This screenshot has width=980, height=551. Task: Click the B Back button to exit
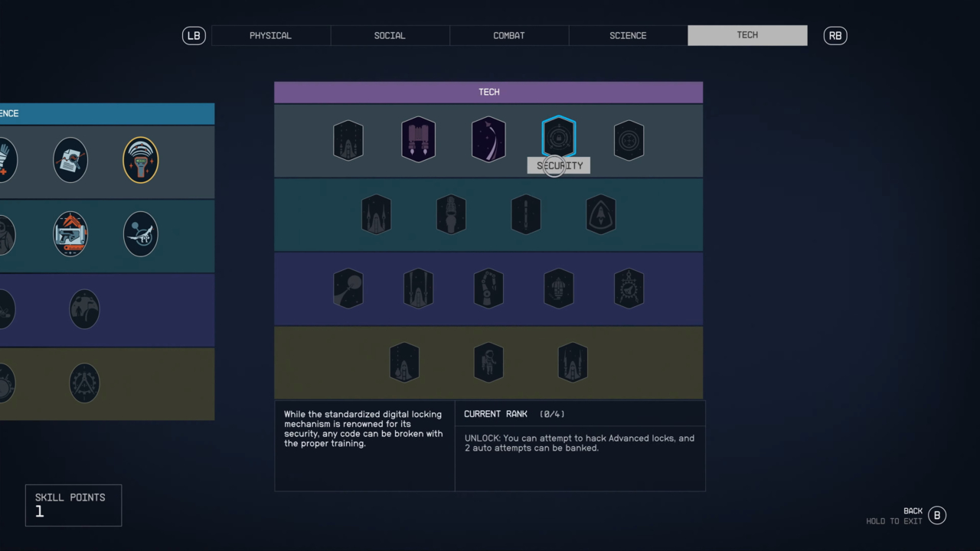pos(937,515)
